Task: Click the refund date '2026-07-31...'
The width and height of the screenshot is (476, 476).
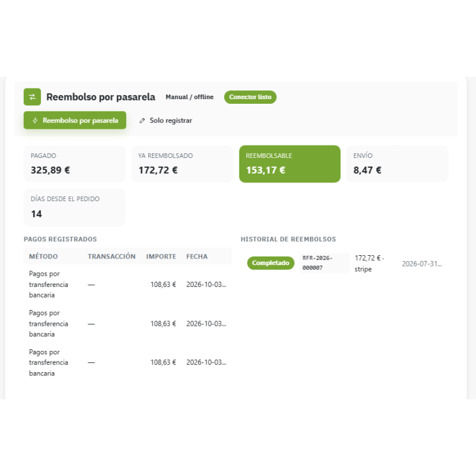Action: pyautogui.click(x=422, y=264)
